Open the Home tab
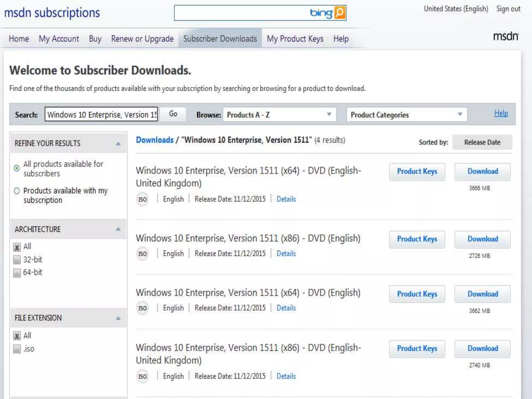The height and width of the screenshot is (399, 532). click(19, 39)
